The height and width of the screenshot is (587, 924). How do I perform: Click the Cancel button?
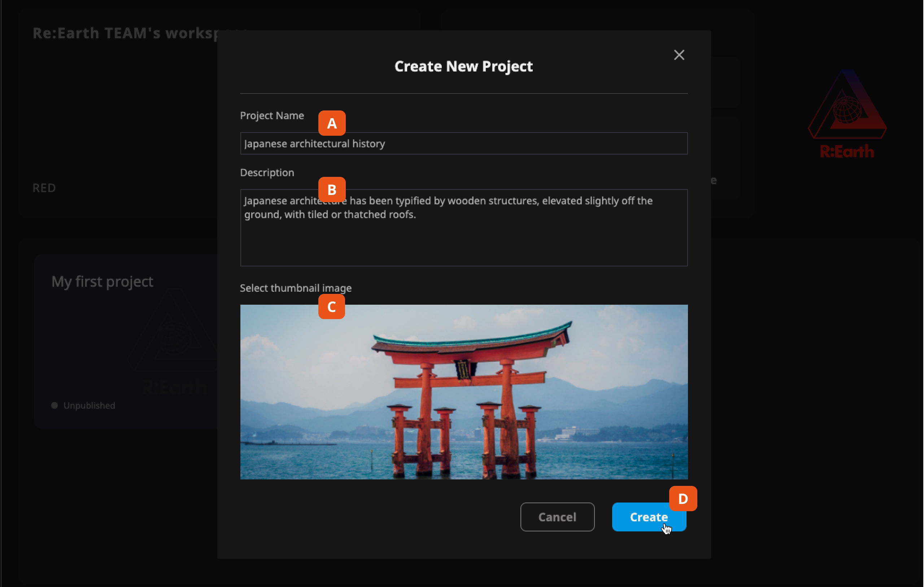tap(557, 517)
